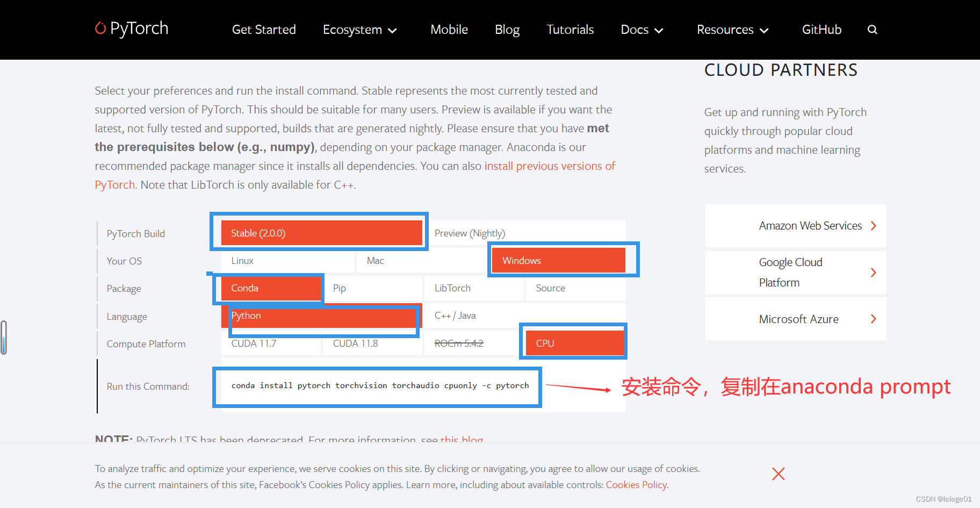Click the Google Cloud Platform arrow icon

tap(873, 273)
